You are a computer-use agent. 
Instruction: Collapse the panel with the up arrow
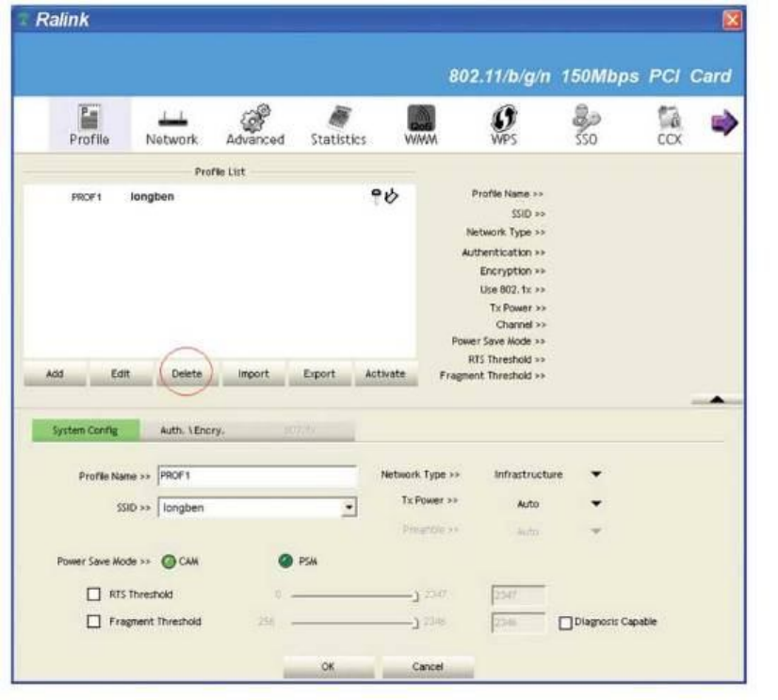pos(717,399)
